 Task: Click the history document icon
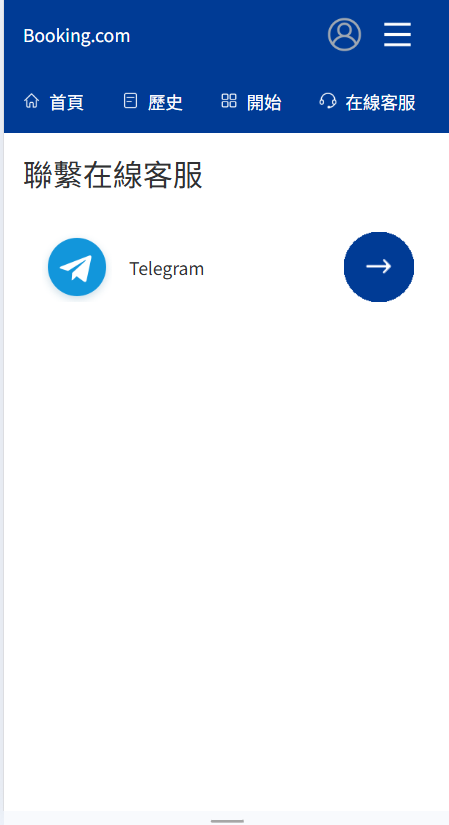[130, 100]
